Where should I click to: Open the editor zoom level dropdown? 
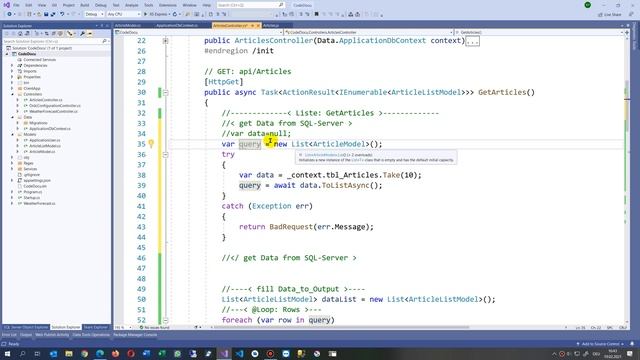[x=123, y=327]
